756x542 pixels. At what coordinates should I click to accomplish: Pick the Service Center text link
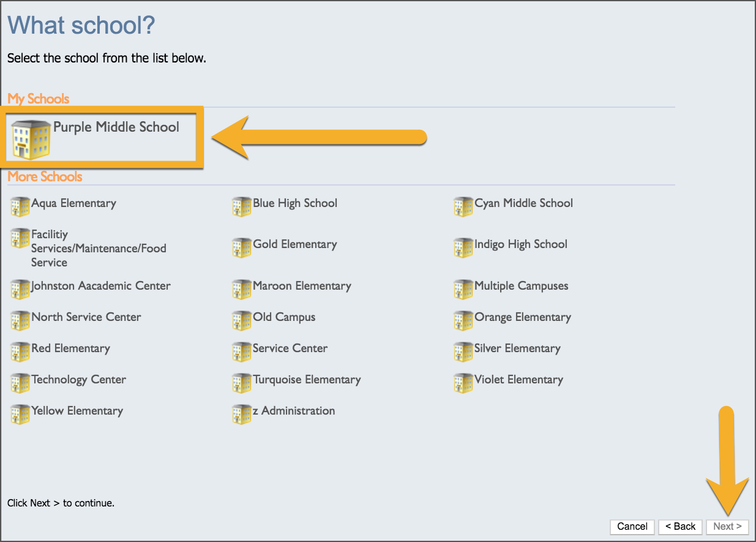tap(290, 348)
